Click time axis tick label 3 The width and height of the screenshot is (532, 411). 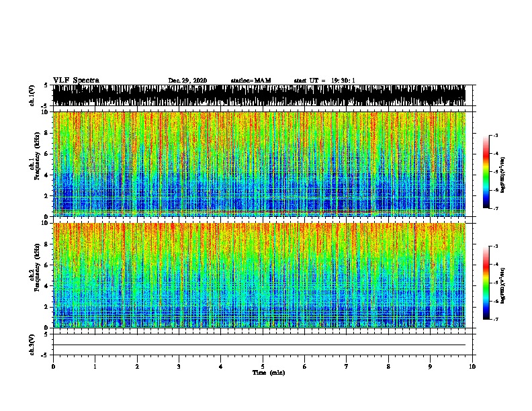click(179, 367)
